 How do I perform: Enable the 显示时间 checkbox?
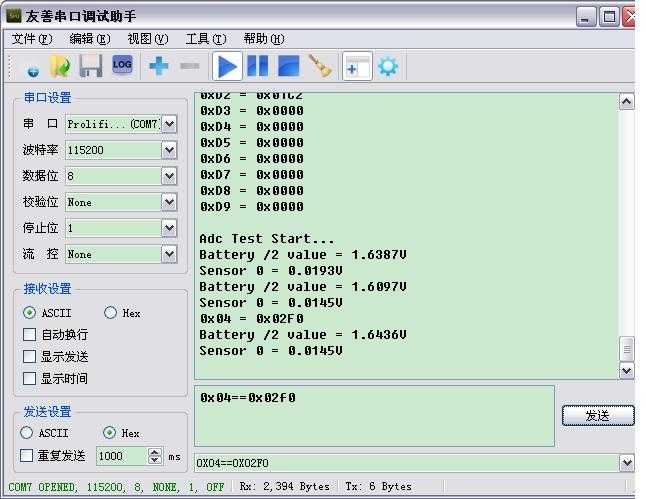coord(29,378)
